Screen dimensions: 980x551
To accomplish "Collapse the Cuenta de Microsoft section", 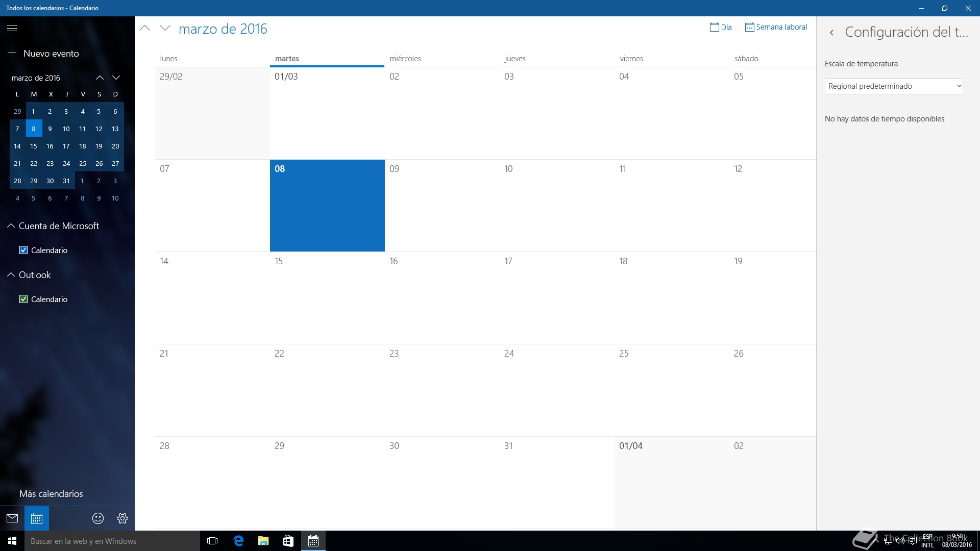I will pyautogui.click(x=11, y=226).
